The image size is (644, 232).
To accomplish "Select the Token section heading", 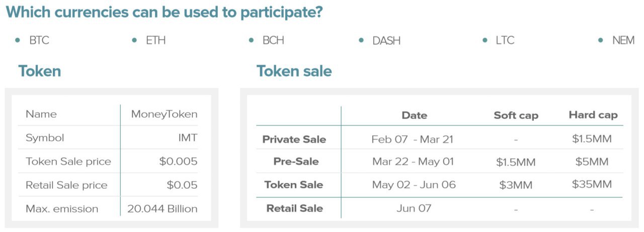I will point(40,71).
